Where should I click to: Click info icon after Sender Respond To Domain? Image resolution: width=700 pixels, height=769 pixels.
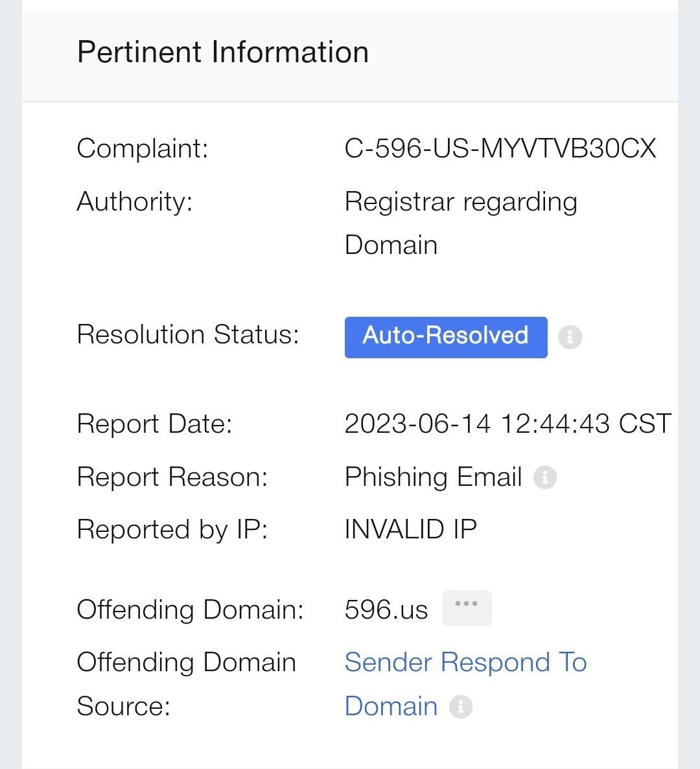pos(461,706)
